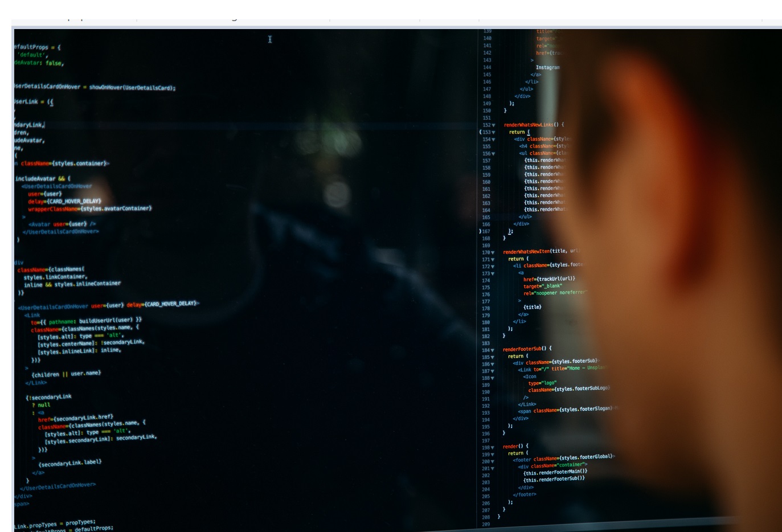
Task: Click [styles.centerName]: !secondaryLink, line
Action: (x=91, y=343)
